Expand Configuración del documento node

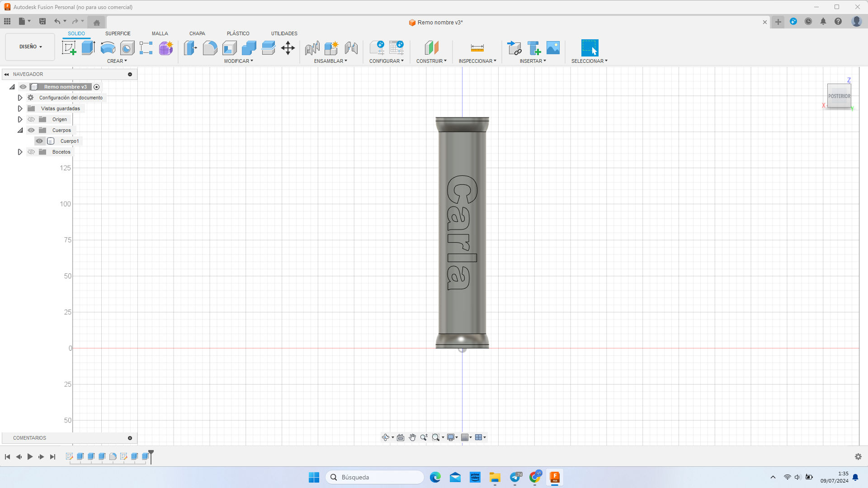tap(20, 98)
